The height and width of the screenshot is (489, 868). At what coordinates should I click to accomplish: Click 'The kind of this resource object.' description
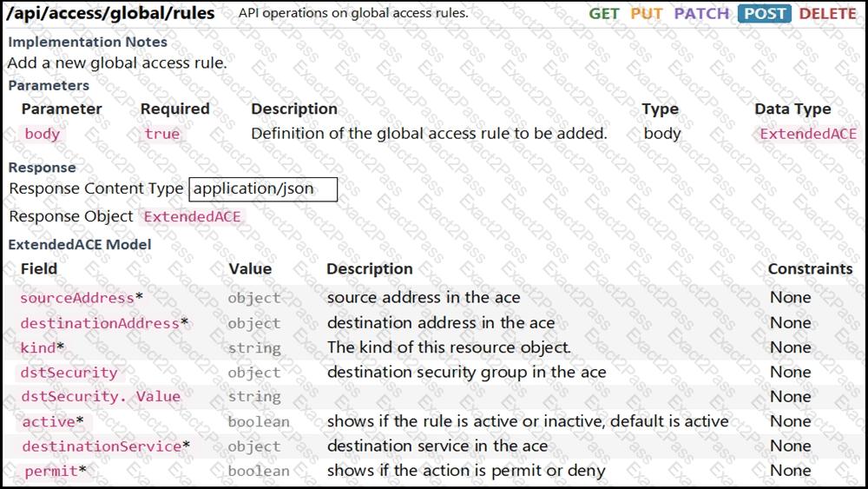(449, 347)
